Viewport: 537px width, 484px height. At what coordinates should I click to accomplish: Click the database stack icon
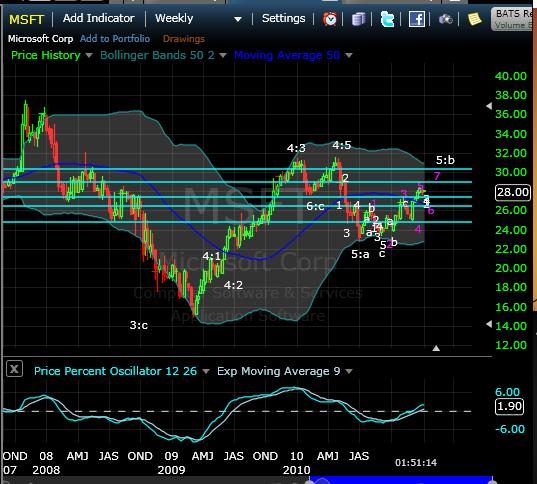pyautogui.click(x=358, y=19)
